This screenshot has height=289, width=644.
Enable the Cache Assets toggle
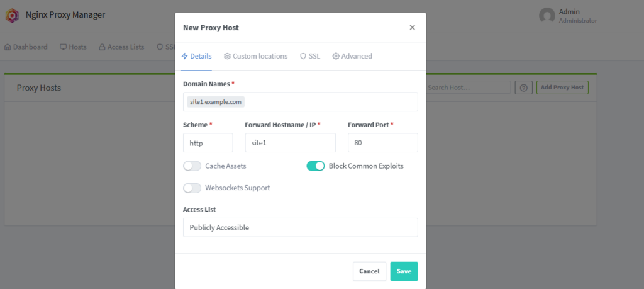pyautogui.click(x=192, y=166)
